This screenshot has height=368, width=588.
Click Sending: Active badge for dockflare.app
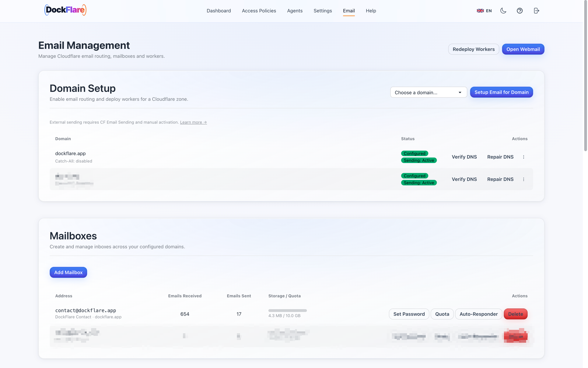[x=419, y=160]
